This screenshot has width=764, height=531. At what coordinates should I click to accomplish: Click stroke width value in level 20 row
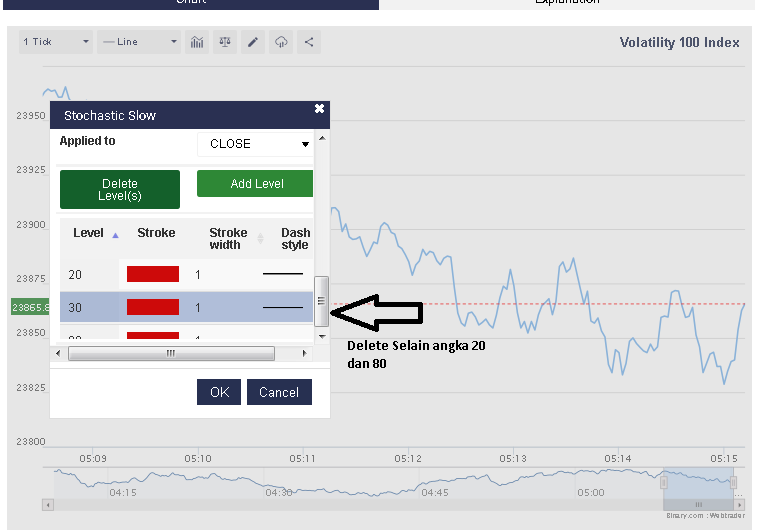pyautogui.click(x=198, y=275)
